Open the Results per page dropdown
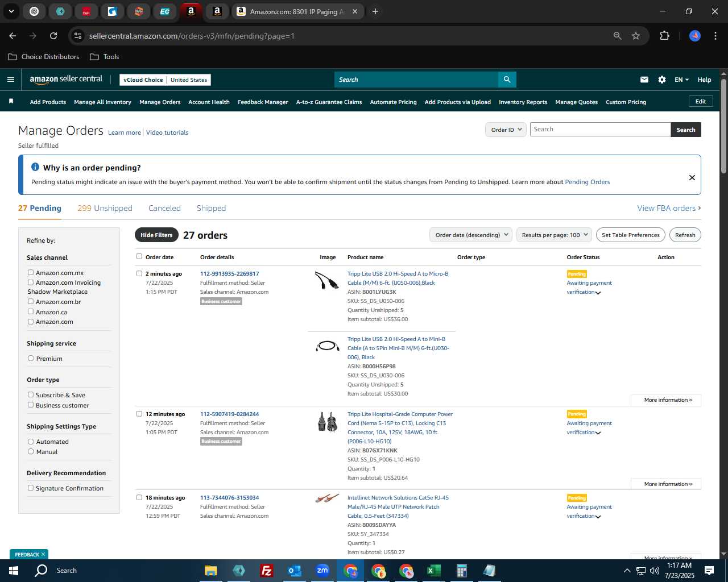Image resolution: width=728 pixels, height=582 pixels. click(x=555, y=235)
